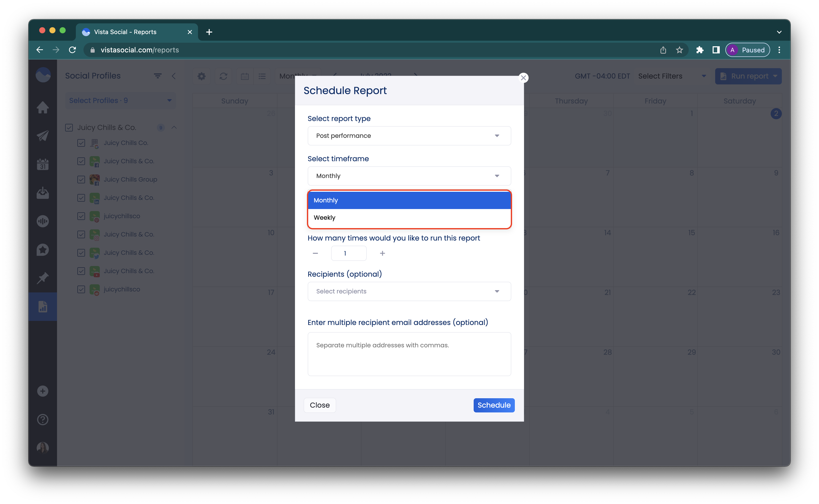This screenshot has height=504, width=819.
Task: Switch to calendar view icon
Action: tap(245, 76)
